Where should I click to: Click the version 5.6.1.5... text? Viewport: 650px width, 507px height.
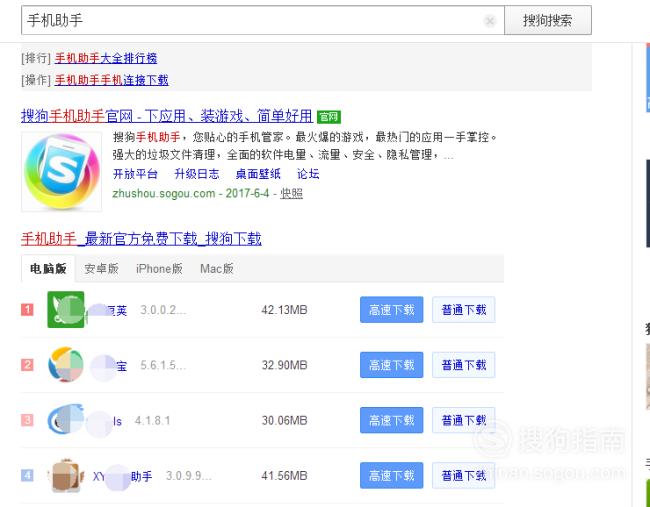pyautogui.click(x=163, y=365)
